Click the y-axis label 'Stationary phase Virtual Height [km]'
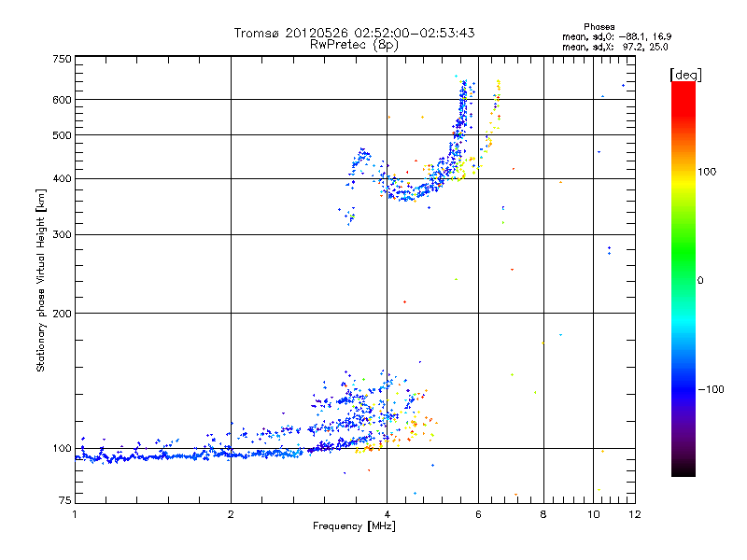Image resolution: width=747 pixels, height=560 pixels. tap(40, 280)
